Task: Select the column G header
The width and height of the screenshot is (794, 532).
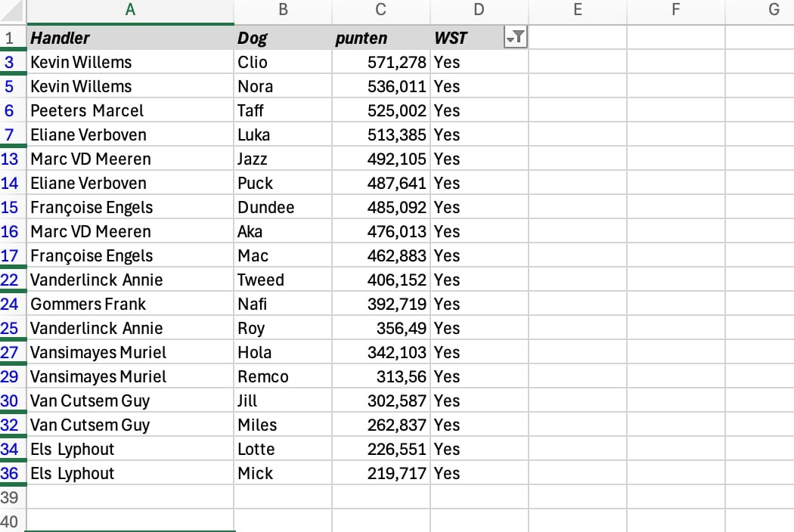Action: [x=773, y=11]
